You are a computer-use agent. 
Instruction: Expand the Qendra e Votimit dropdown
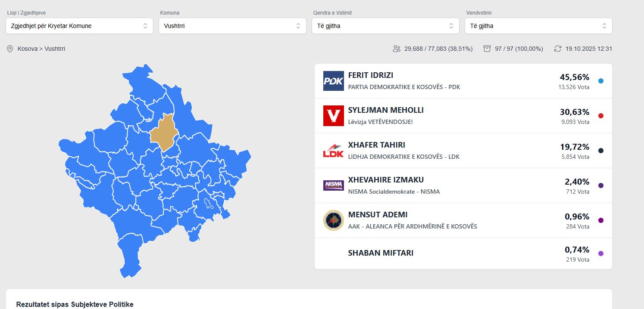coord(385,26)
